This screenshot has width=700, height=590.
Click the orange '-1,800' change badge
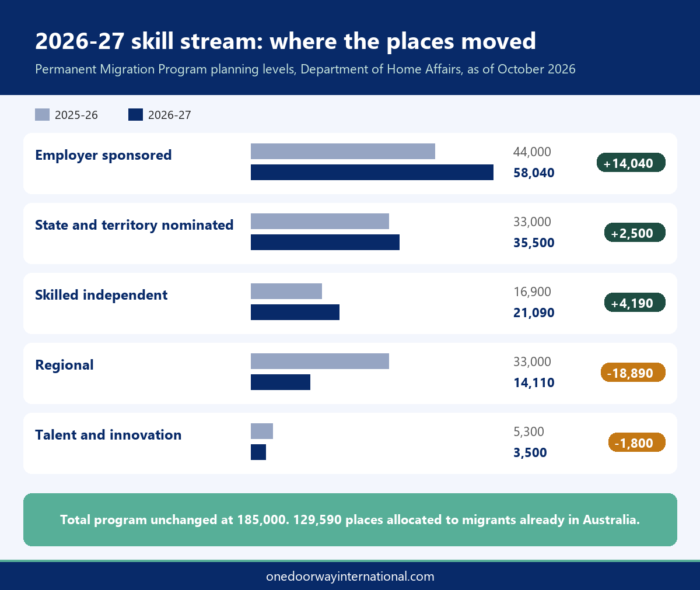pyautogui.click(x=637, y=442)
